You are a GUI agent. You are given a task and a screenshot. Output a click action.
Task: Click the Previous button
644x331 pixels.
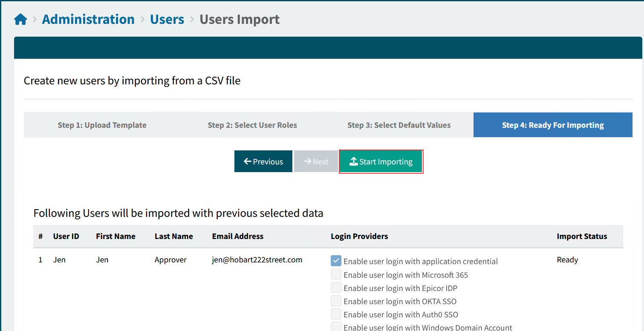[x=263, y=161]
